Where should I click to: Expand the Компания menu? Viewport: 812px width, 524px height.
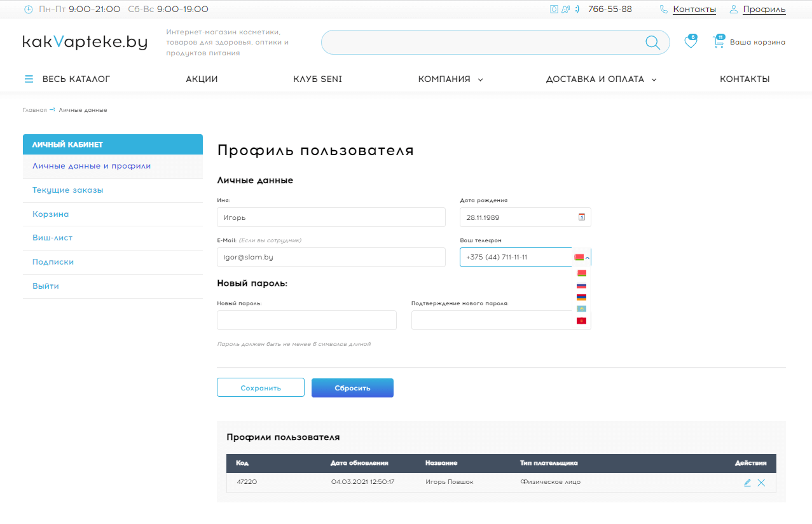tap(450, 79)
